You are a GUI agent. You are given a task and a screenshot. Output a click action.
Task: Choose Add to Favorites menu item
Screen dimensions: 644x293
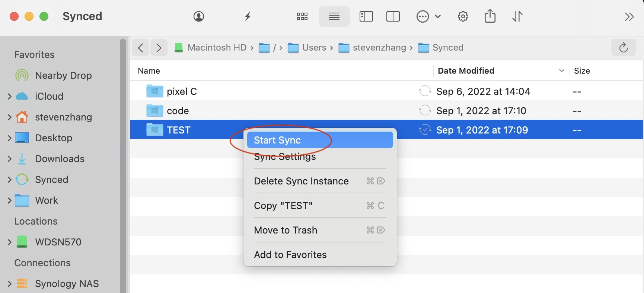[x=320, y=255]
